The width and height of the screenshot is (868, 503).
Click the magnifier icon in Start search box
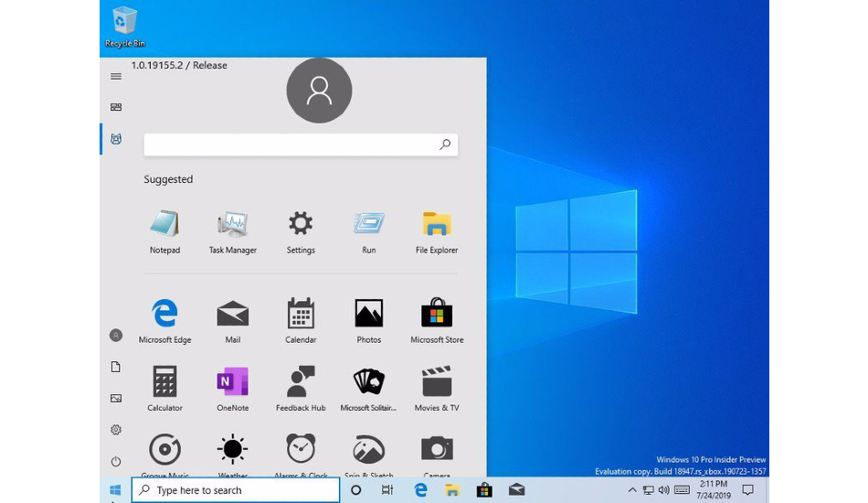click(x=445, y=144)
